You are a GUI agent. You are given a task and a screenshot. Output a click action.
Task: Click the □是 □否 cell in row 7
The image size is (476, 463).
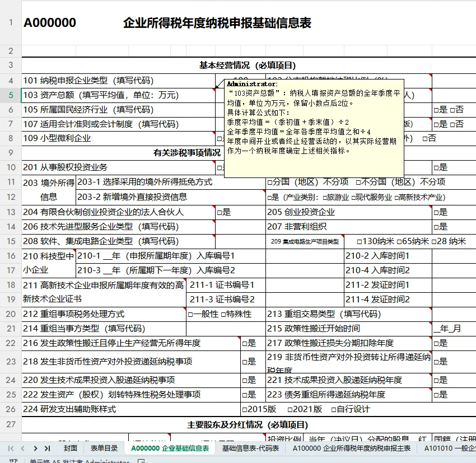tap(454, 124)
